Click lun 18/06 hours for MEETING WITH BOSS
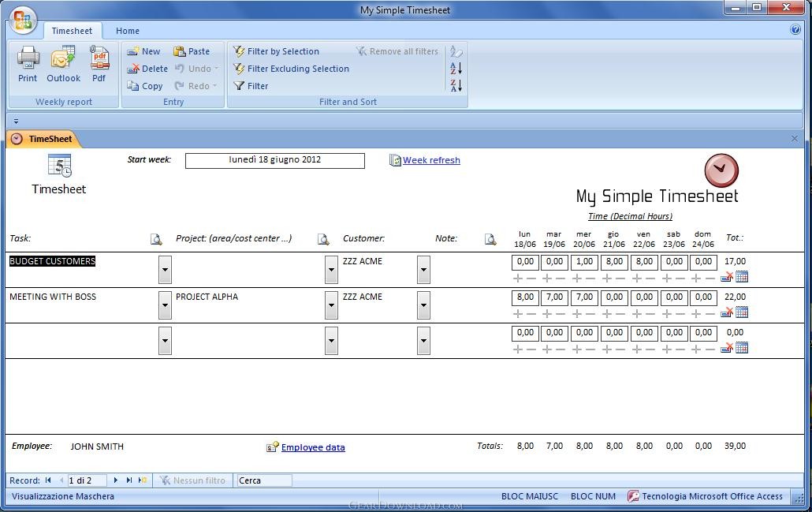The image size is (812, 512). click(x=525, y=297)
